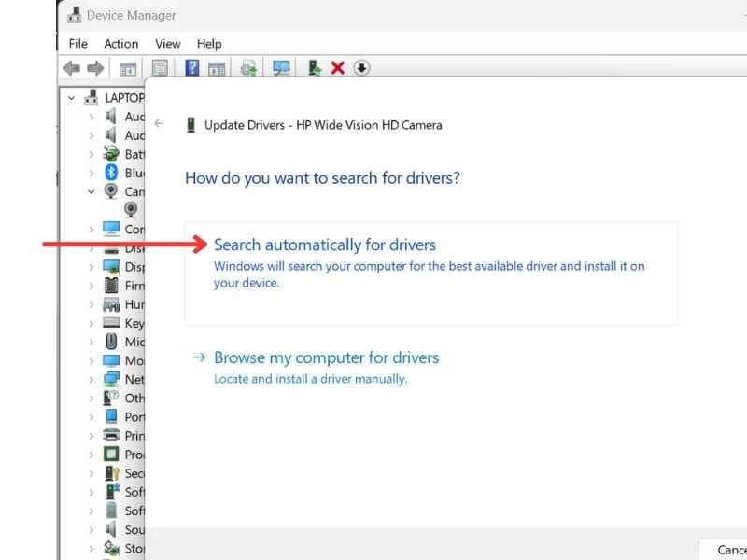Expand the Net (Network adapters) chevron
Viewport: 747px width, 560px height.
click(x=91, y=380)
